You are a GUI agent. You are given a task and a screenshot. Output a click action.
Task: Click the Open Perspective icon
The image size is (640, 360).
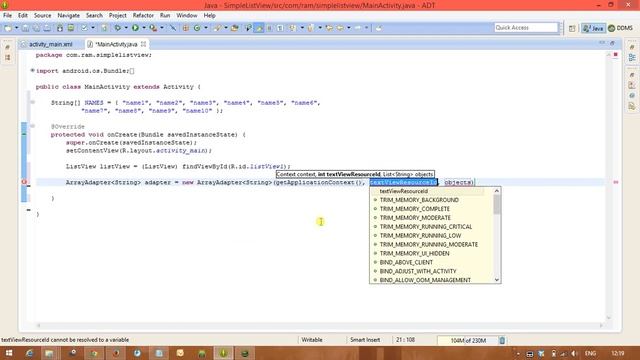pos(572,28)
